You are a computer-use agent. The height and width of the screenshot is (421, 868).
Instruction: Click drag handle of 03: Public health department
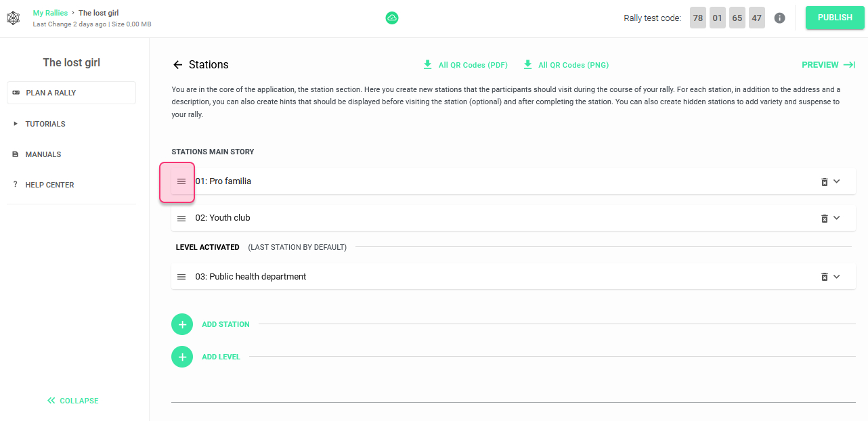(x=181, y=277)
